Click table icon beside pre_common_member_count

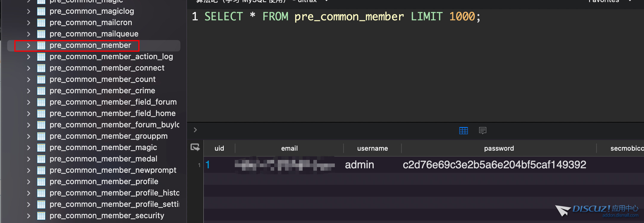(41, 80)
